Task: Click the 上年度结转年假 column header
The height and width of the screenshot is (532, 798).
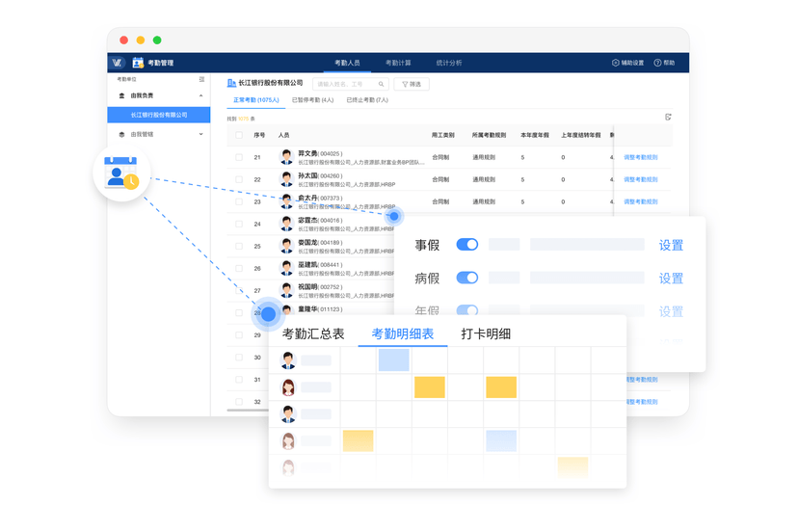Action: 581,135
